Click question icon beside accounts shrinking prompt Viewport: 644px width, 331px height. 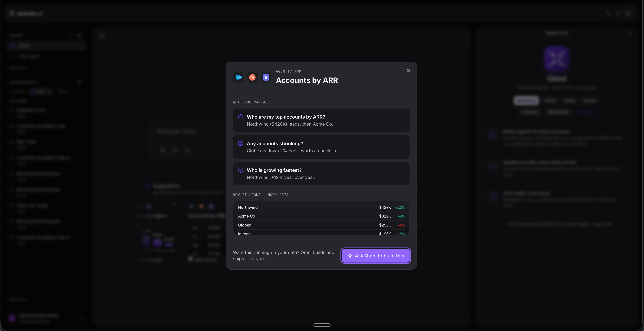(240, 144)
